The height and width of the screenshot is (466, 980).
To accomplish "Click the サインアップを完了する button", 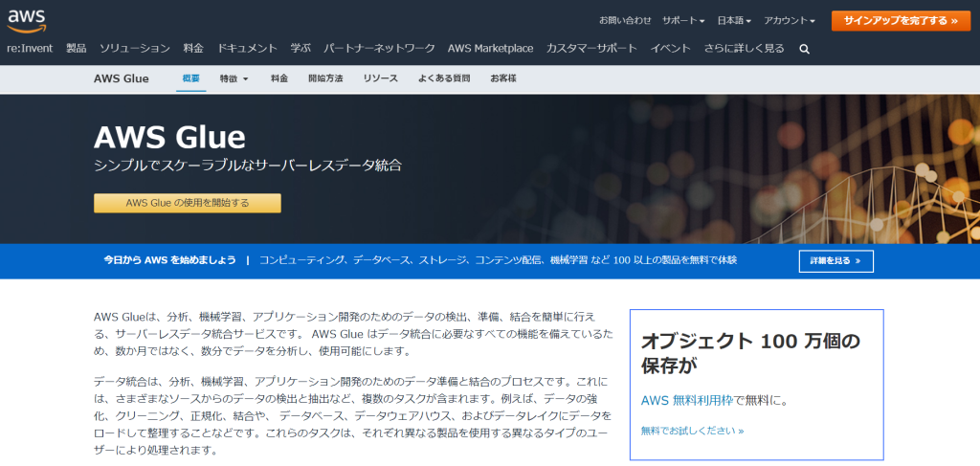I will pos(901,21).
